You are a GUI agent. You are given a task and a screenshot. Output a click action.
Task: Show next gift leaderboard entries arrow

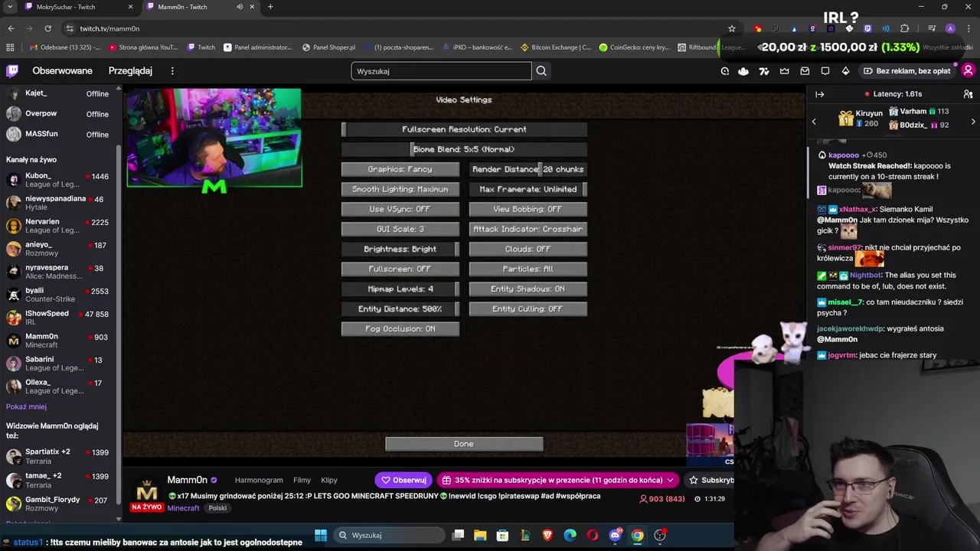(973, 122)
